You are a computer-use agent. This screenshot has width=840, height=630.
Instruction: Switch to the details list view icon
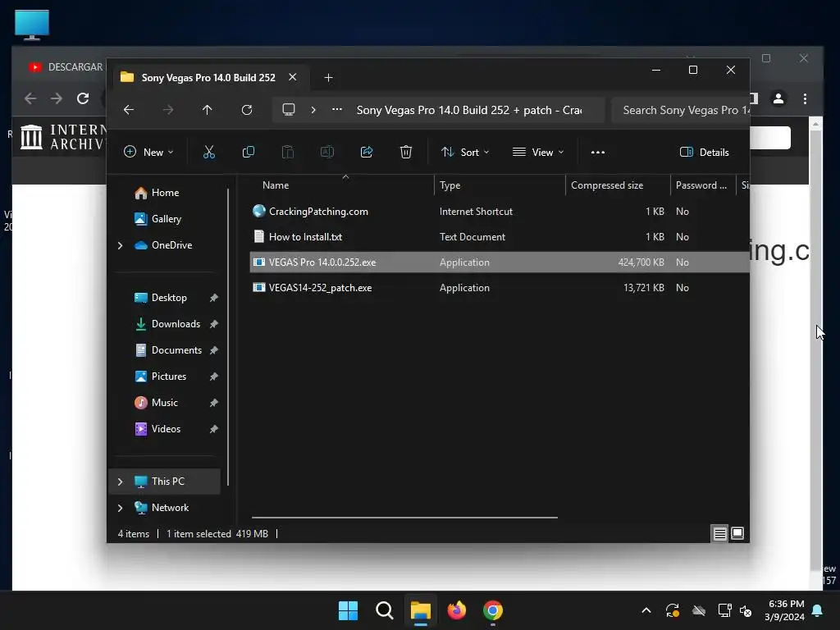(x=719, y=533)
